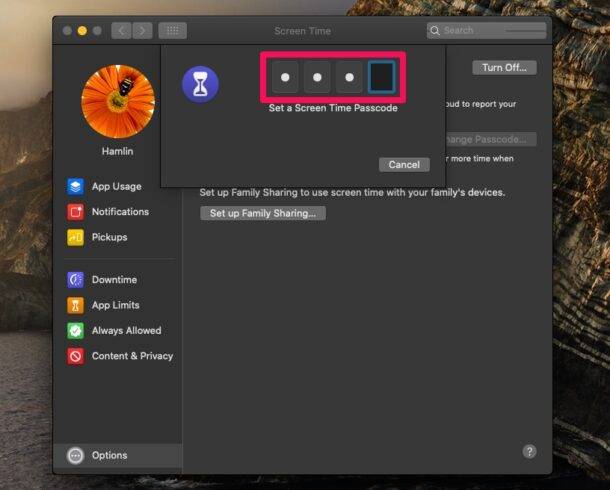
Task: Click the Screen Time hourglass icon in dialog
Action: 200,84
